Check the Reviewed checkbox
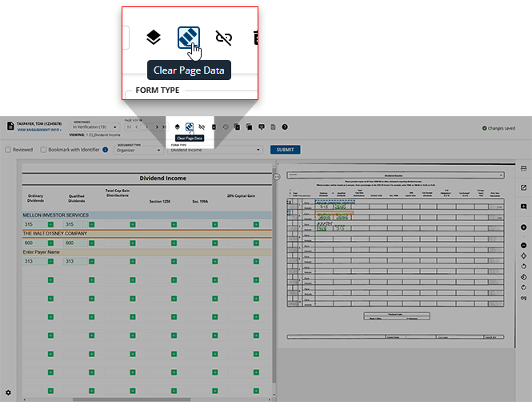This screenshot has height=402, width=532. point(9,149)
